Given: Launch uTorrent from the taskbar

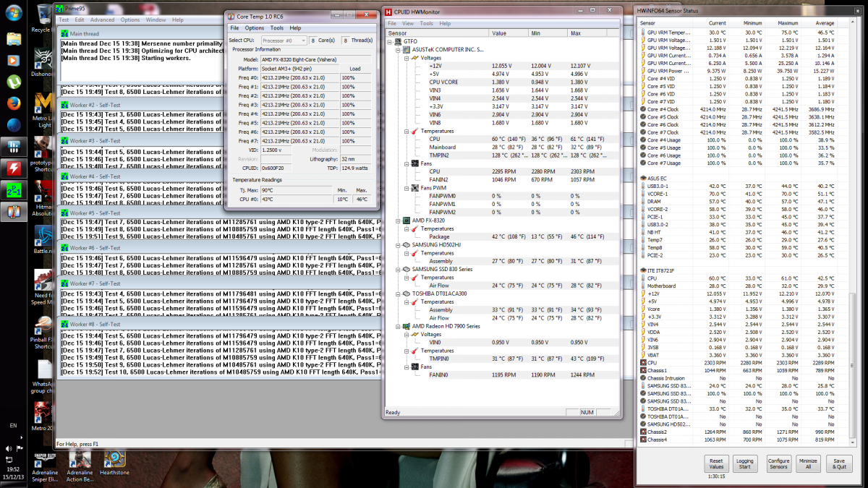Looking at the screenshot, I should click(x=13, y=80).
